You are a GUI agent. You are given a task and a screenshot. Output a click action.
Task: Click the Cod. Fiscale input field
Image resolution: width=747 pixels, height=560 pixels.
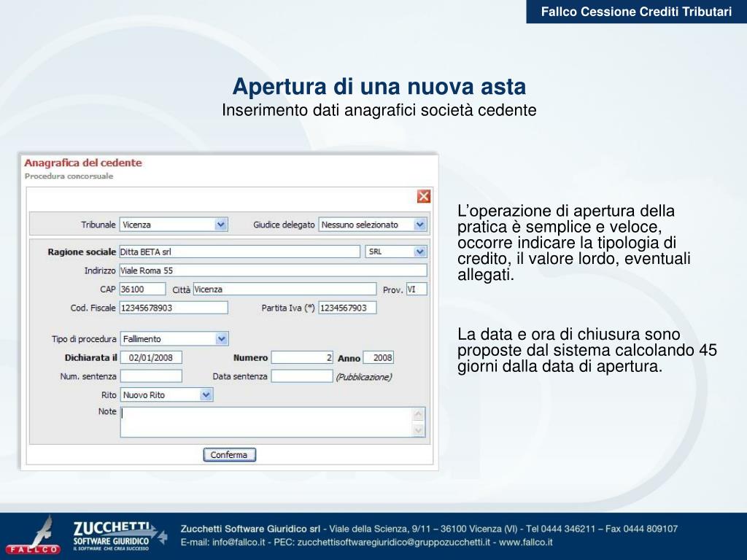click(174, 308)
